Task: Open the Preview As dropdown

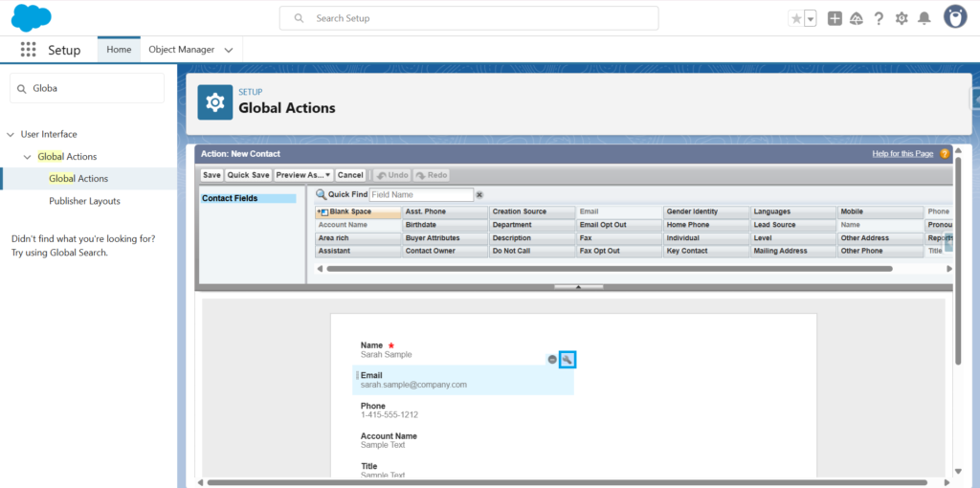Action: point(303,175)
